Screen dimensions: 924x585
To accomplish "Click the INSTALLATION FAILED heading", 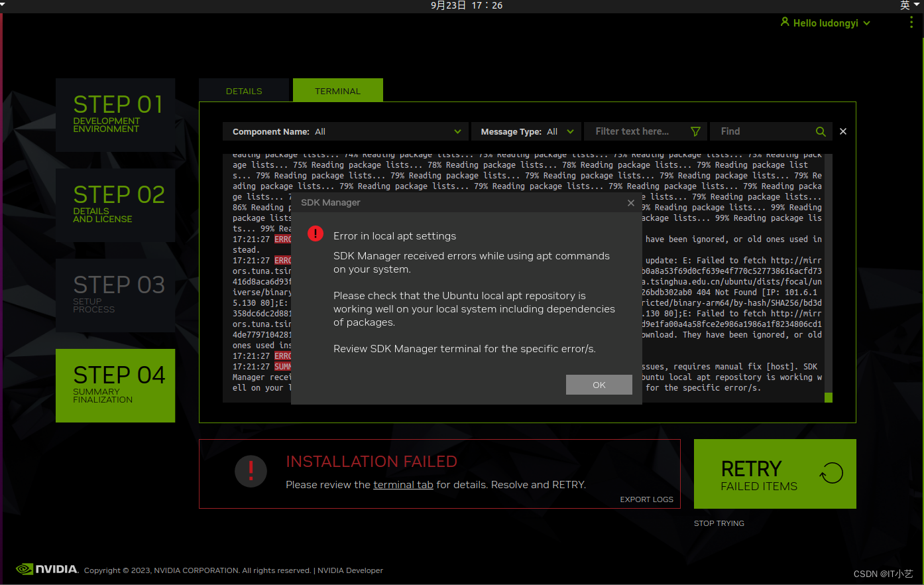I will pos(371,462).
